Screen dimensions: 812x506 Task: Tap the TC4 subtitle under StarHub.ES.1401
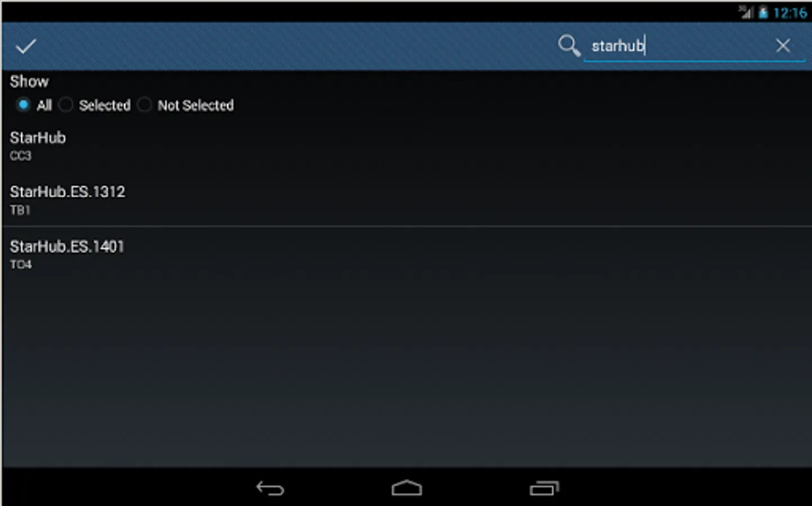tap(21, 265)
